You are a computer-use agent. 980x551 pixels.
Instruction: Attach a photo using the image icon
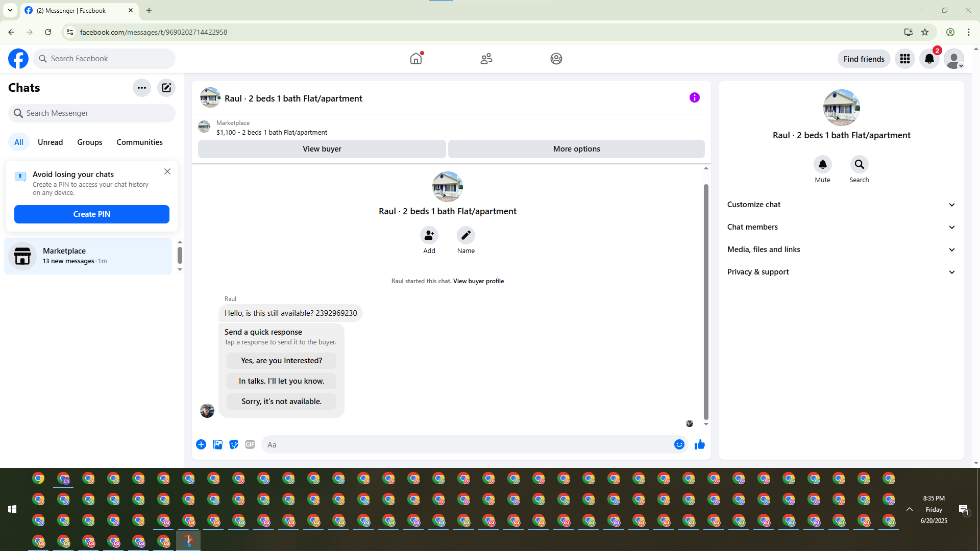tap(217, 444)
